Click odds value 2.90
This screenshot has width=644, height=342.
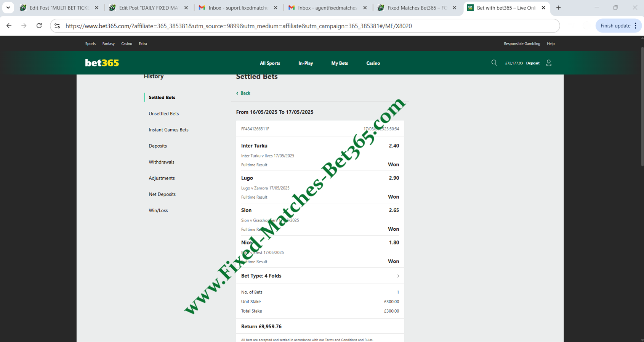coord(394,178)
